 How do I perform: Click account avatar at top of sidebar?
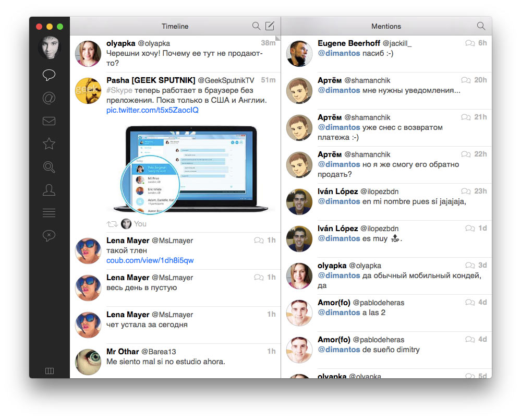point(49,47)
